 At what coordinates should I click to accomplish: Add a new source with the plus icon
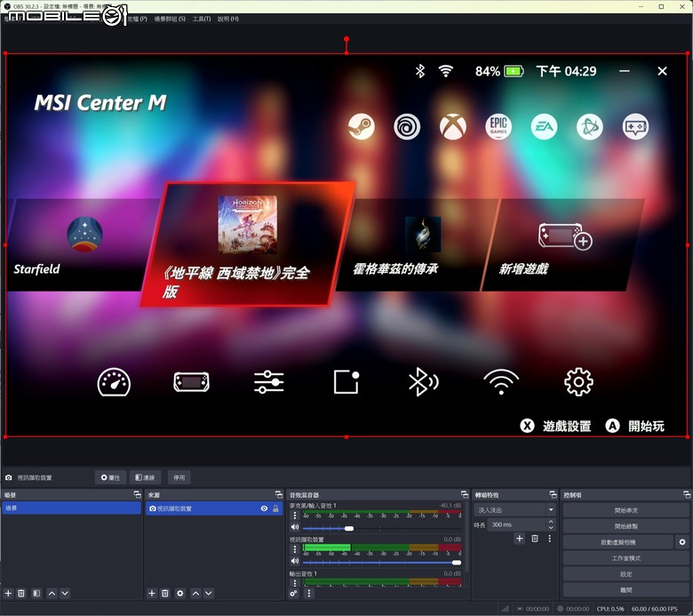(152, 594)
